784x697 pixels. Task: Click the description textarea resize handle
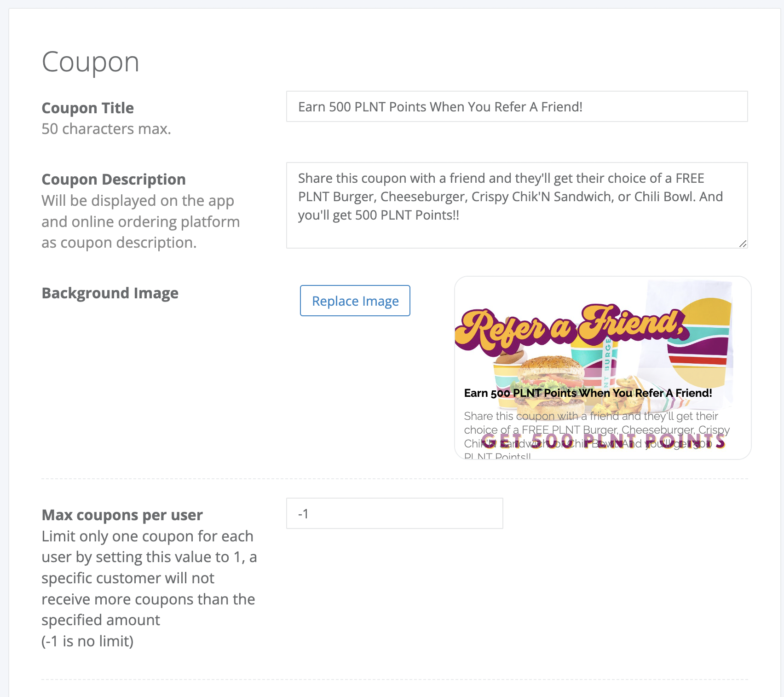(743, 244)
